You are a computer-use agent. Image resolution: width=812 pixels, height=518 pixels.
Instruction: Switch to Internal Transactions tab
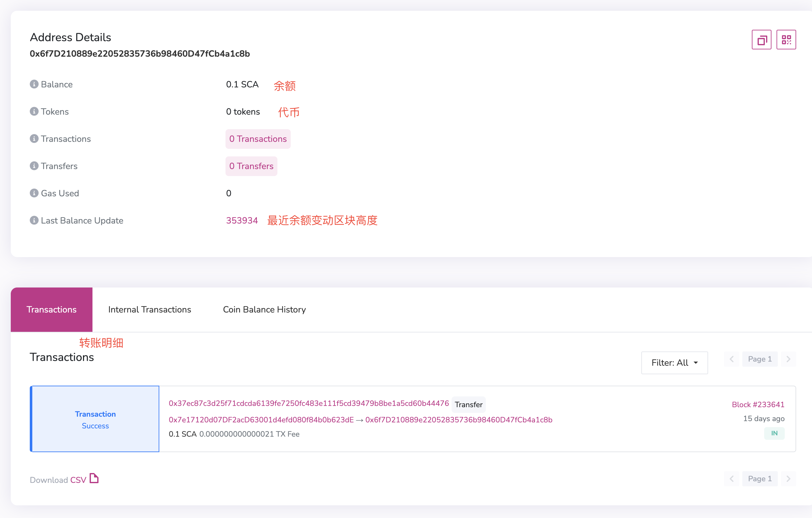pyautogui.click(x=149, y=309)
